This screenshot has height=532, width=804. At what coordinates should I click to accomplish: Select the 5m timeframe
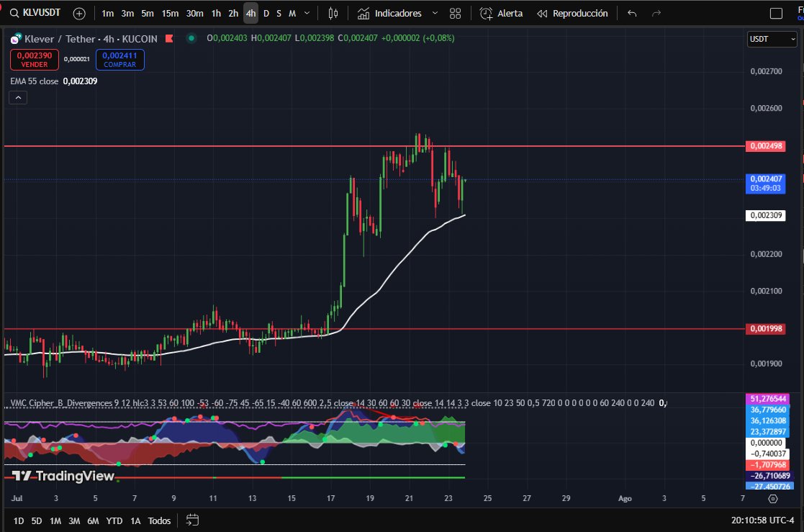[147, 14]
